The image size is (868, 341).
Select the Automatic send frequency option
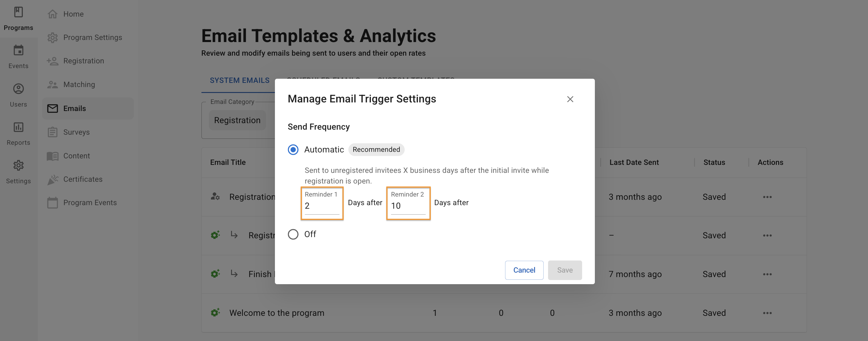coord(293,149)
